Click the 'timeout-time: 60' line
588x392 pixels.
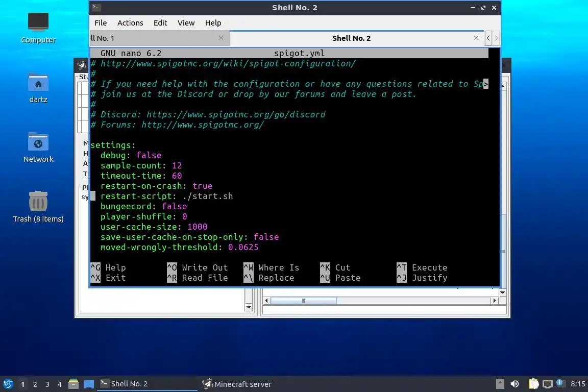(141, 176)
